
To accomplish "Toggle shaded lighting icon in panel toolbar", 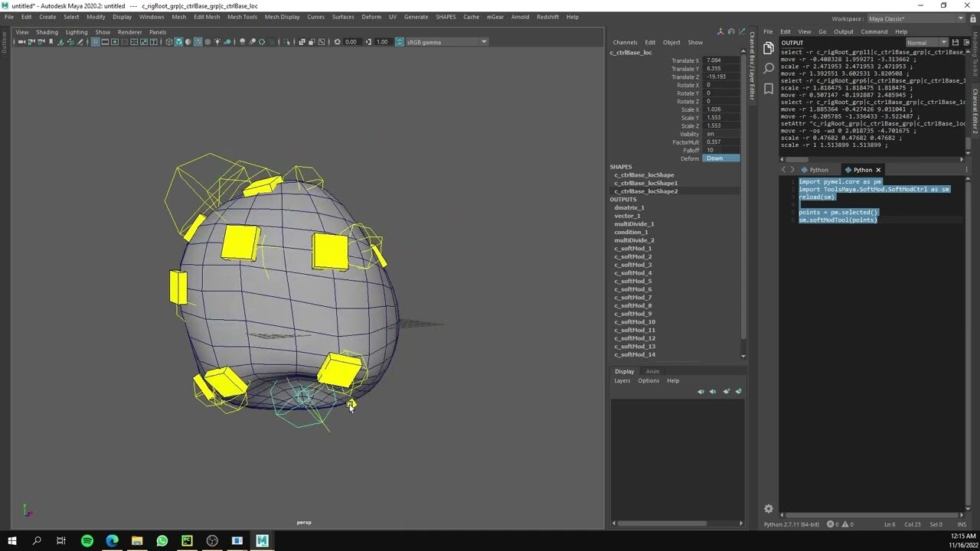I will click(x=217, y=41).
